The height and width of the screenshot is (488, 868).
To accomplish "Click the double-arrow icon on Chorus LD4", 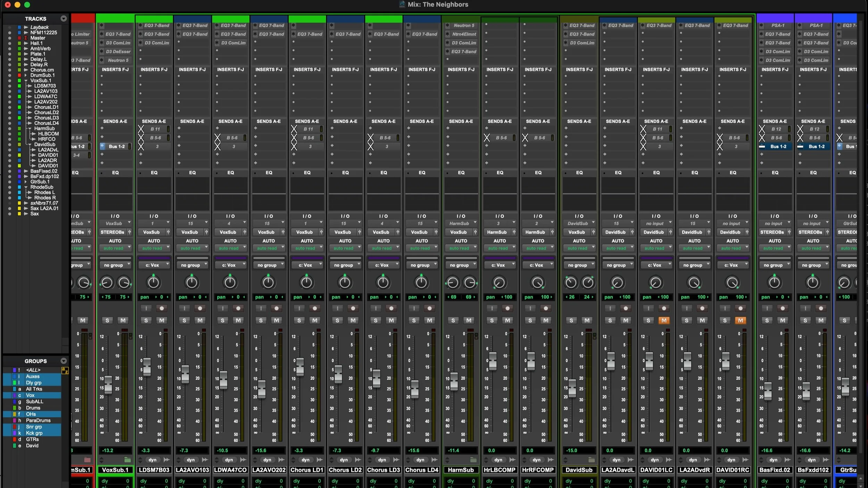I will point(434,460).
